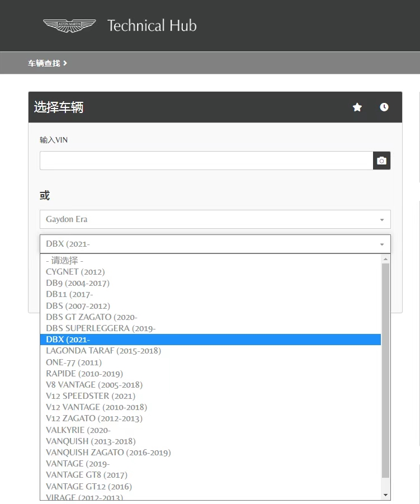Click the camera icon to scan VIN
The width and height of the screenshot is (420, 504).
pyautogui.click(x=381, y=161)
